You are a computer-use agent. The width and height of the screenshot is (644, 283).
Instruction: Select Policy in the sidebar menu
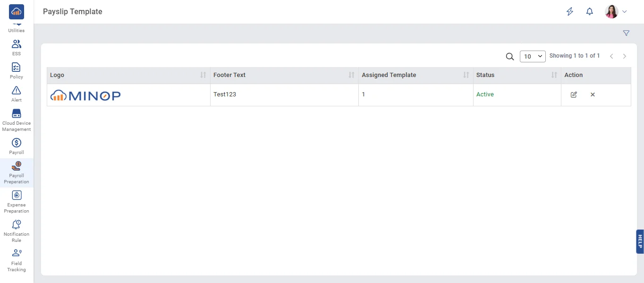(x=17, y=70)
